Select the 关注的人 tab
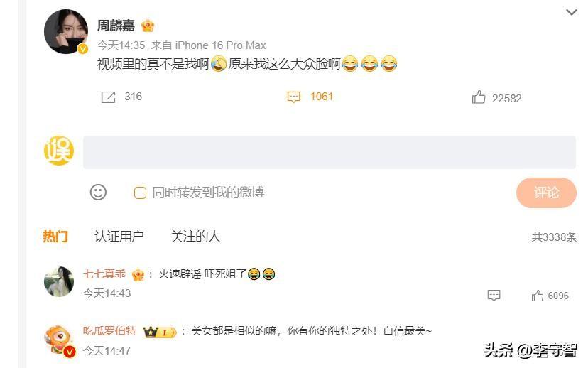 click(x=195, y=237)
